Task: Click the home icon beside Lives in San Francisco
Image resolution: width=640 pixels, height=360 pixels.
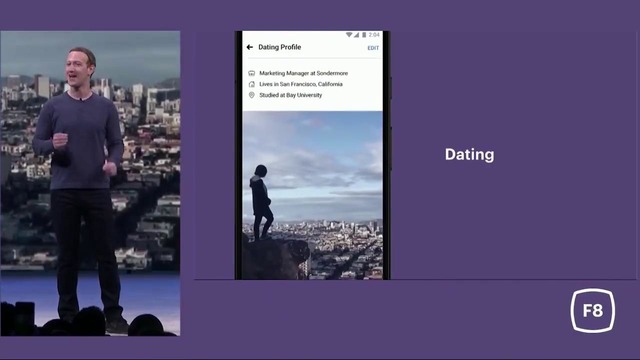Action: [x=251, y=84]
